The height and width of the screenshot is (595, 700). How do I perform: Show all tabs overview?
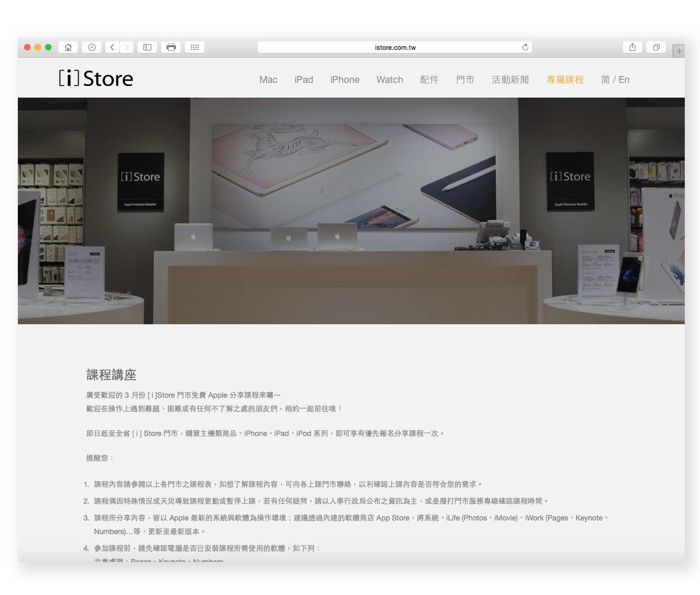pyautogui.click(x=656, y=47)
